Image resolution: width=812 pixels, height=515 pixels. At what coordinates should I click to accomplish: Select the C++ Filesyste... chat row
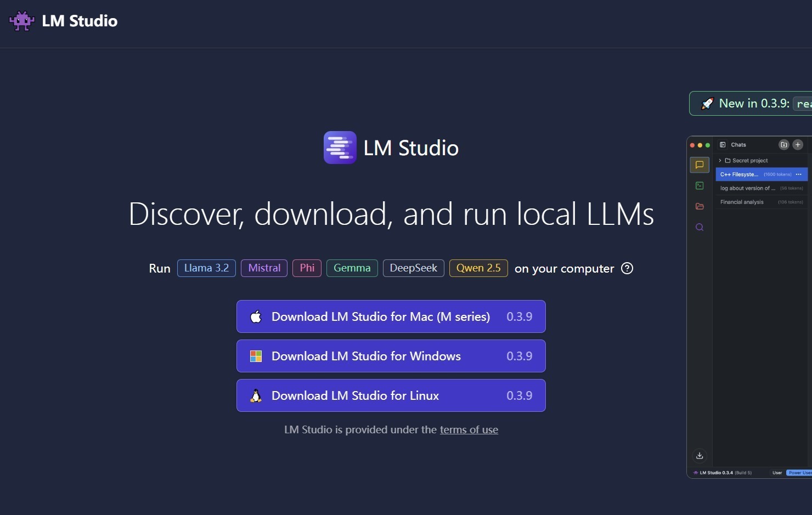point(762,174)
